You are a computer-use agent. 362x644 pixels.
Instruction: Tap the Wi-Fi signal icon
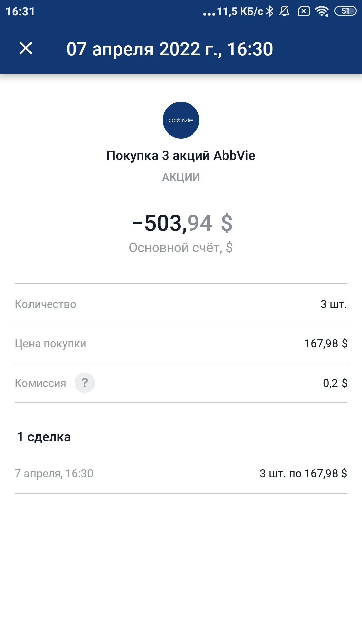[322, 11]
